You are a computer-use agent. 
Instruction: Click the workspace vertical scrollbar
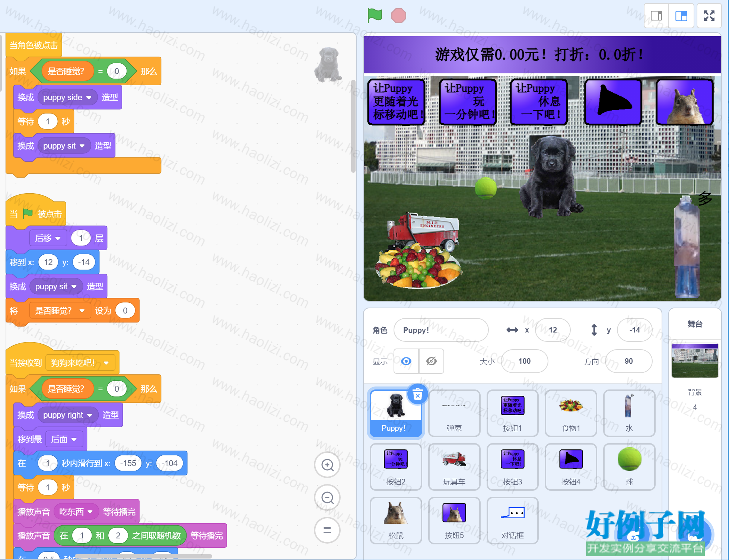[353, 126]
